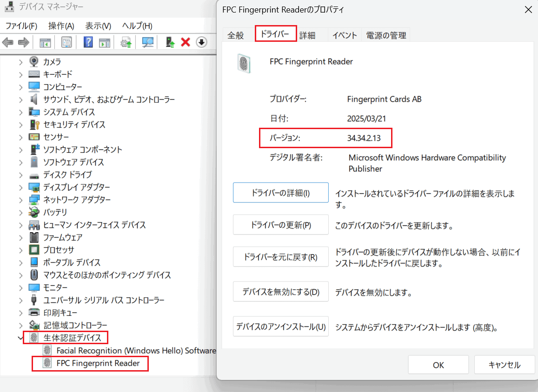Click ドライバーを元に戻す(R) button

click(281, 257)
